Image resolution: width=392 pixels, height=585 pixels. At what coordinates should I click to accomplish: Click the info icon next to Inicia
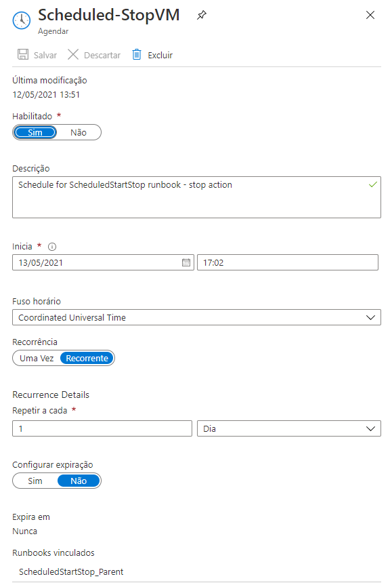(52, 247)
